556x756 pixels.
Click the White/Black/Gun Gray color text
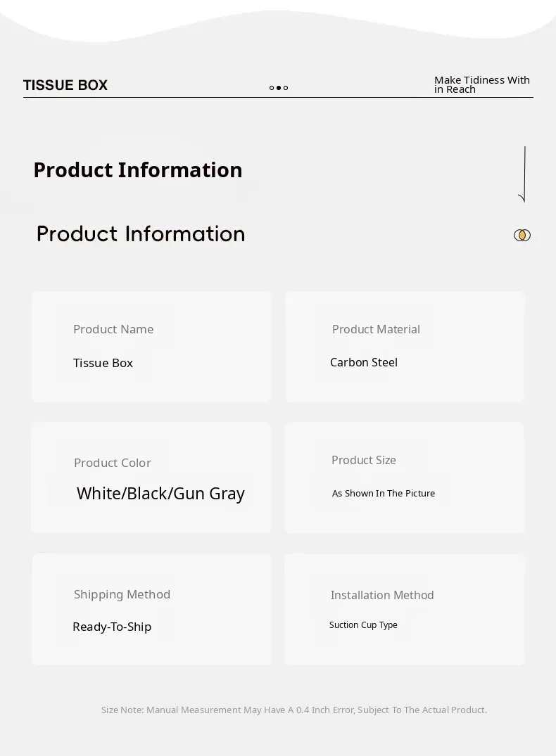[x=160, y=494]
